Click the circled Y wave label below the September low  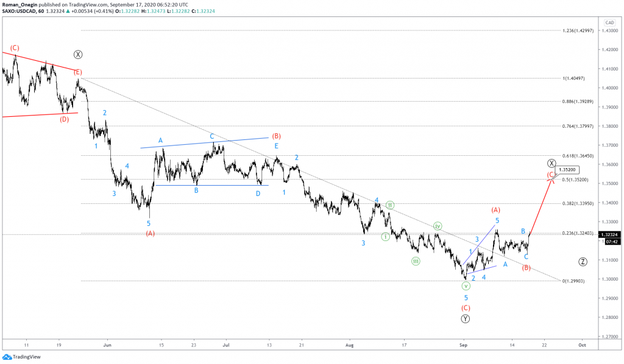tap(466, 318)
